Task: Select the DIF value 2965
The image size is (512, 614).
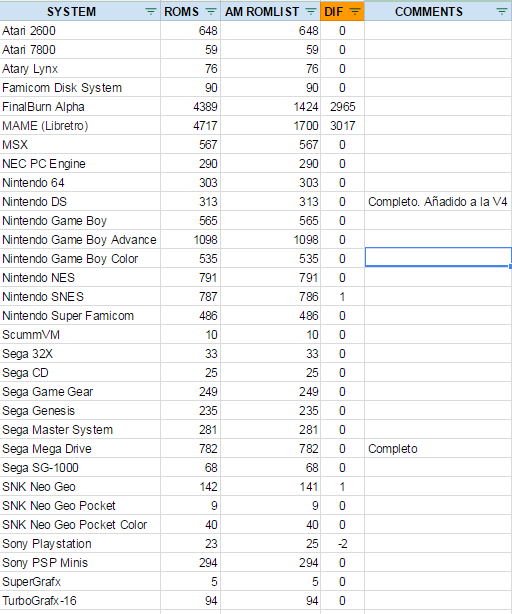Action: [x=343, y=107]
